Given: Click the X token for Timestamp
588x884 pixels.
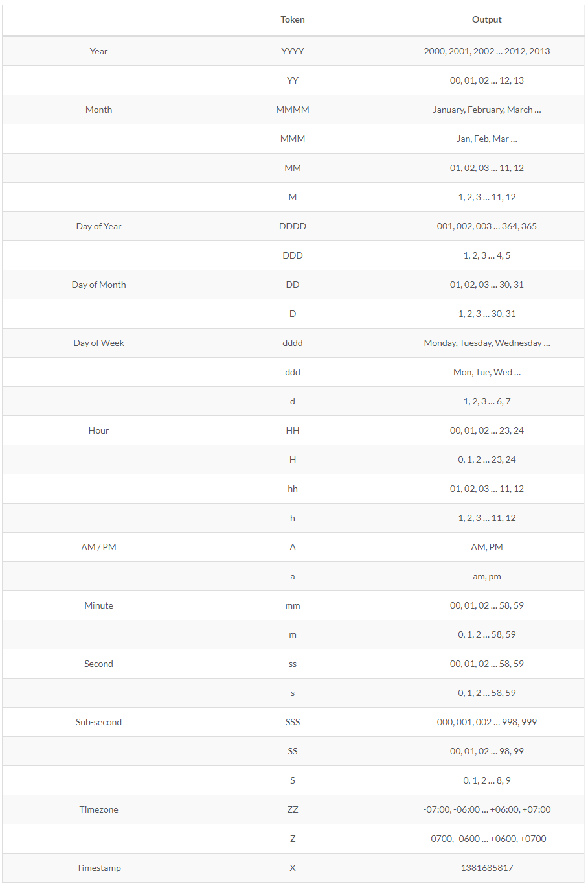Looking at the screenshot, I should (x=293, y=868).
